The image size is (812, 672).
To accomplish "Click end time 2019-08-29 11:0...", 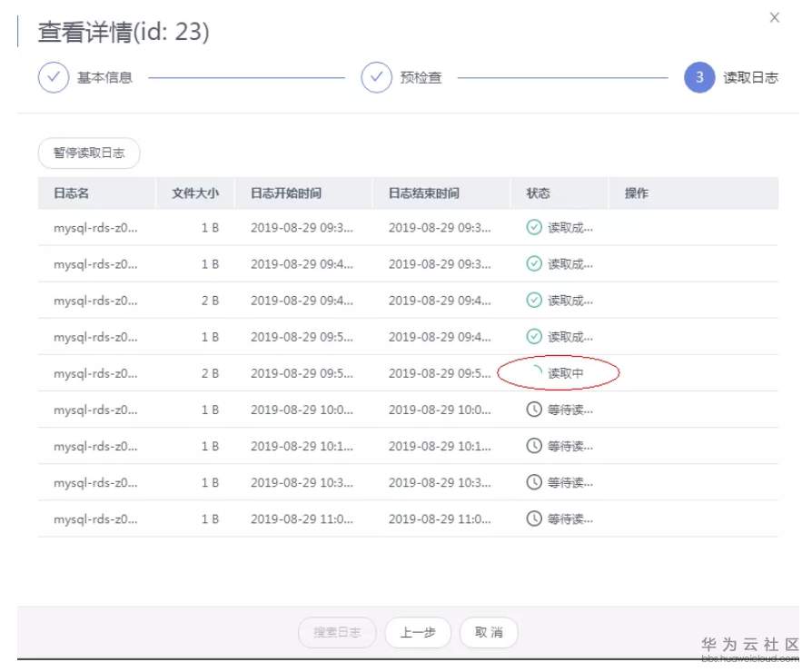I will pos(440,519).
